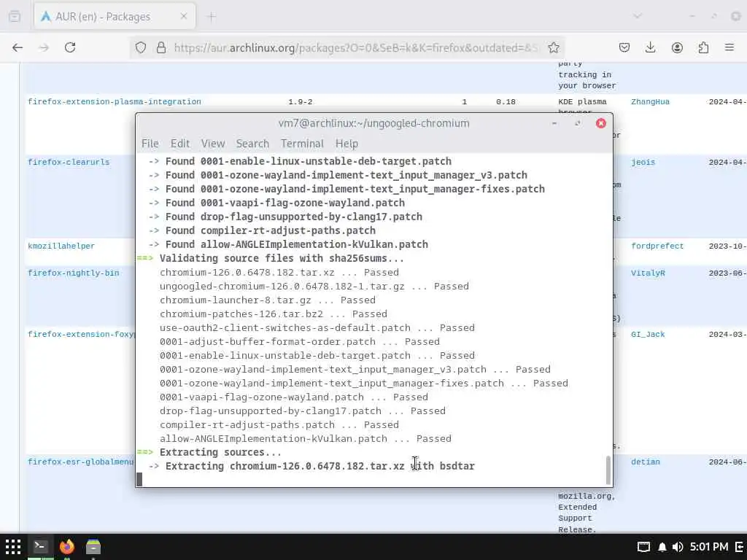Open the file manager taskbar icon
The width and height of the screenshot is (747, 560).
tap(93, 547)
